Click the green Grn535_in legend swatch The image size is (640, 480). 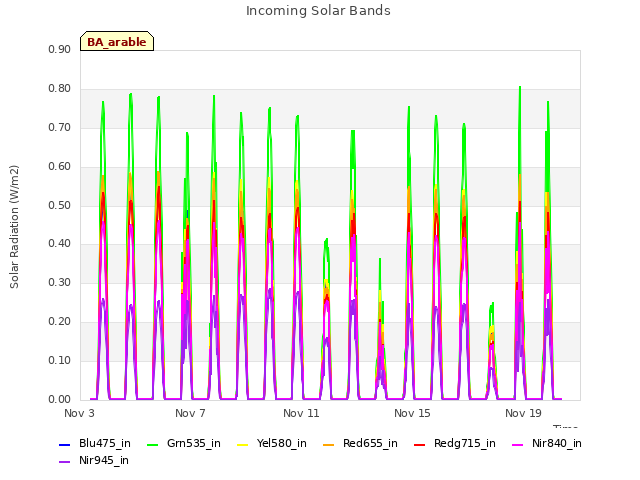[x=153, y=444]
